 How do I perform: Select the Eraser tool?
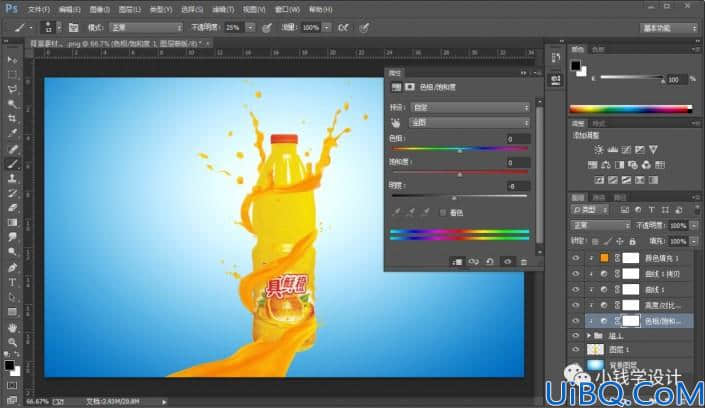coord(12,208)
